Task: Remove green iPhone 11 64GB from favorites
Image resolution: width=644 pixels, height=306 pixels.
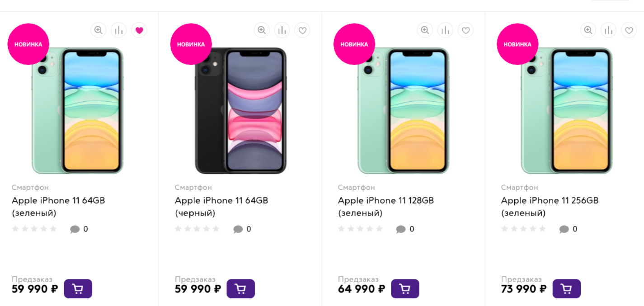Action: click(x=139, y=30)
